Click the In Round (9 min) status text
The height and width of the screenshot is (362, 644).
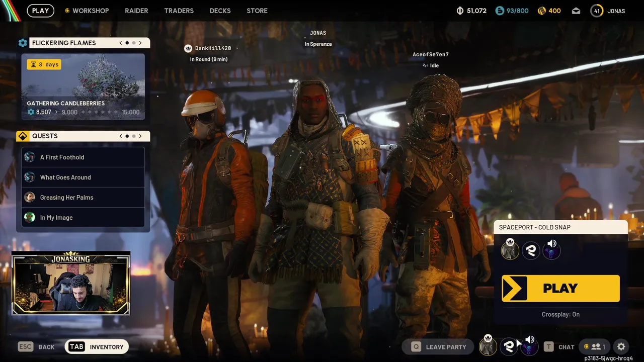pyautogui.click(x=209, y=59)
